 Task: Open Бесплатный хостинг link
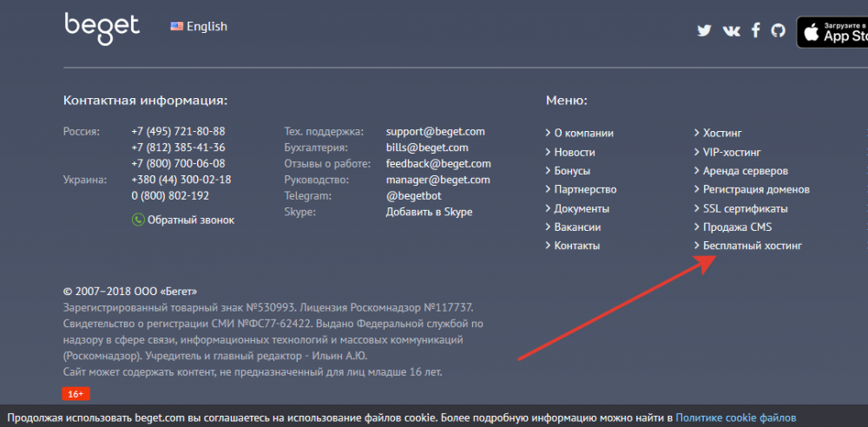click(x=753, y=246)
